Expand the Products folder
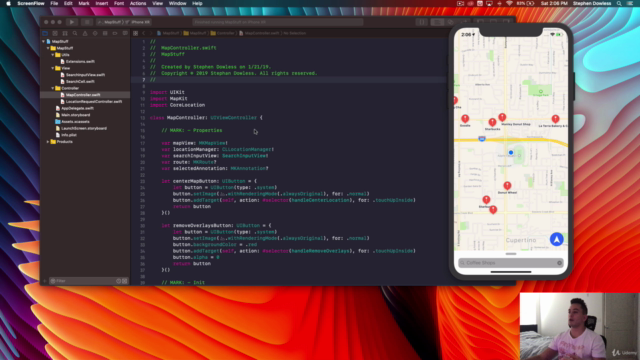 pyautogui.click(x=48, y=142)
